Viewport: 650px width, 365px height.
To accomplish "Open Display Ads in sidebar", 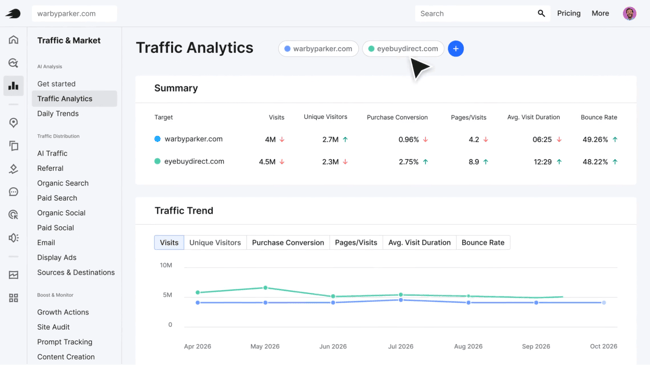I will pos(56,258).
